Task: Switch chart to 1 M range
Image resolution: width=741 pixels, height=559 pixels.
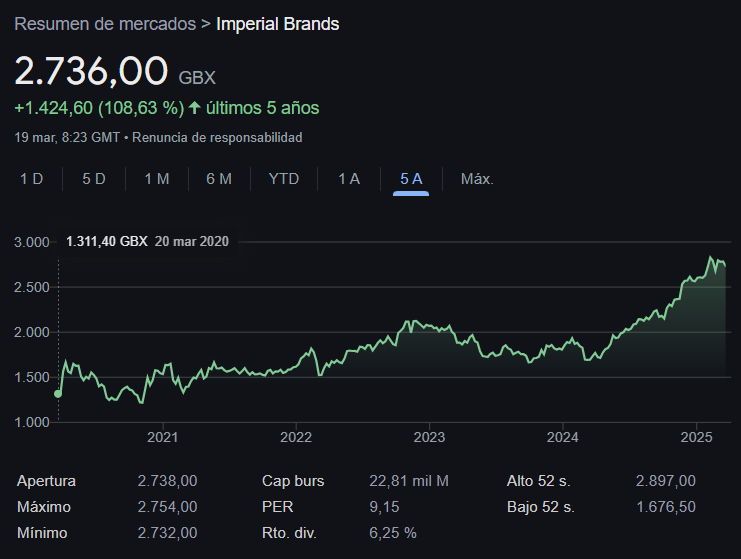Action: [x=157, y=179]
